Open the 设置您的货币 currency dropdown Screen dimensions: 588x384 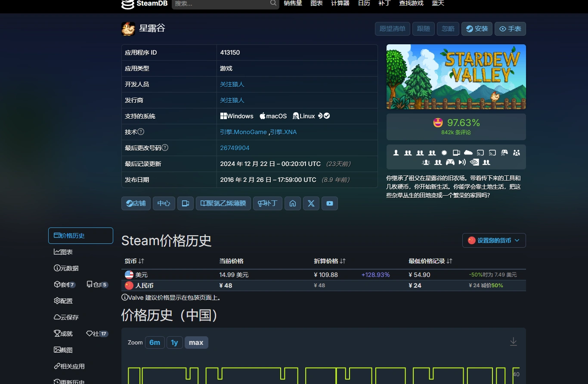[494, 240]
